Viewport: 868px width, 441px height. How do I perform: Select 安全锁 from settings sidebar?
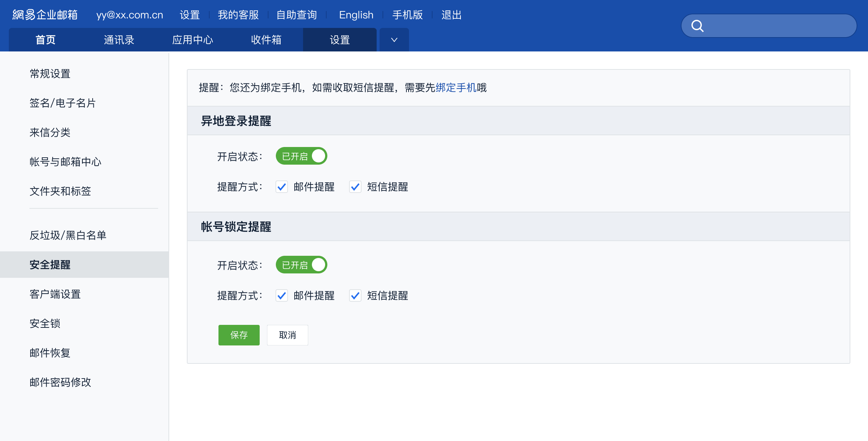[x=45, y=323]
